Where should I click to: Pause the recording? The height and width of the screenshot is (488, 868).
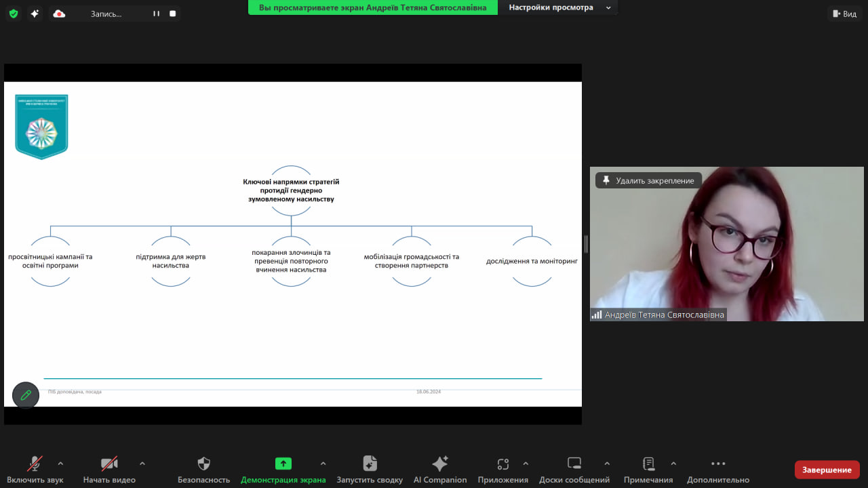(x=156, y=14)
